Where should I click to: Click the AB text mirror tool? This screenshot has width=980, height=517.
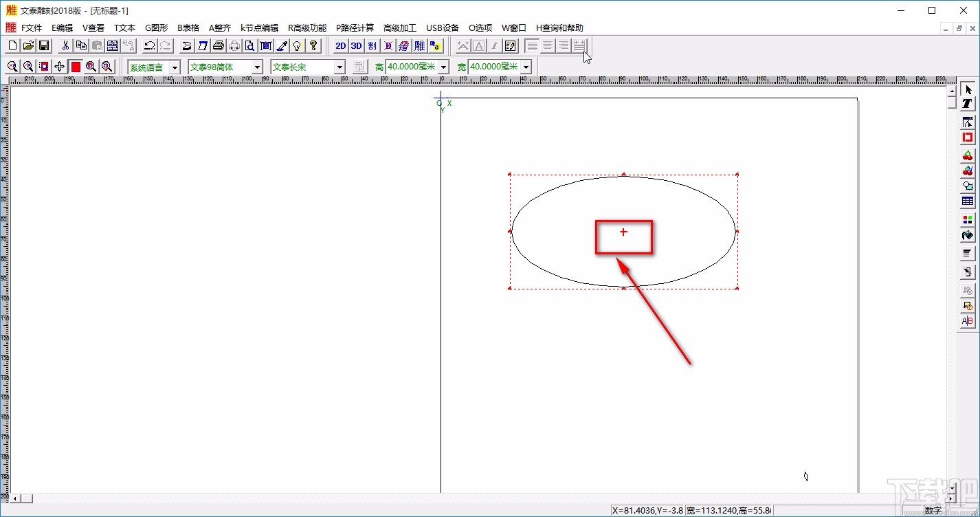pyautogui.click(x=968, y=320)
